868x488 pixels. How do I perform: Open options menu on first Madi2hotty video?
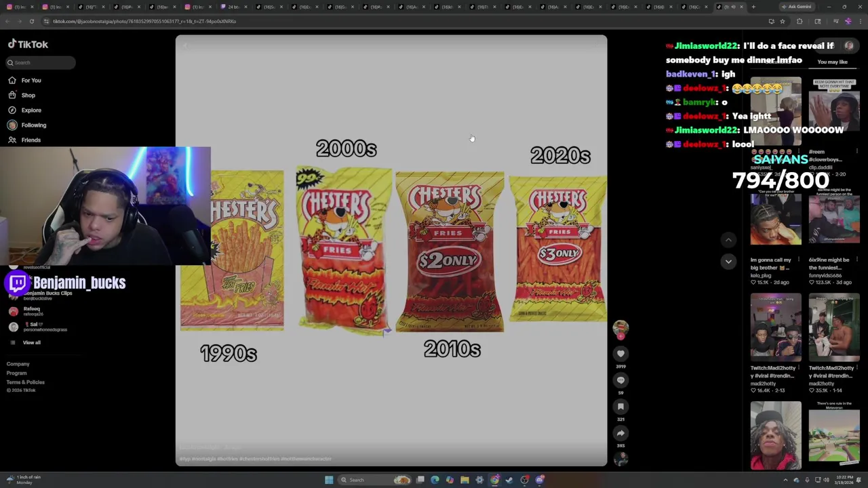pos(799,368)
